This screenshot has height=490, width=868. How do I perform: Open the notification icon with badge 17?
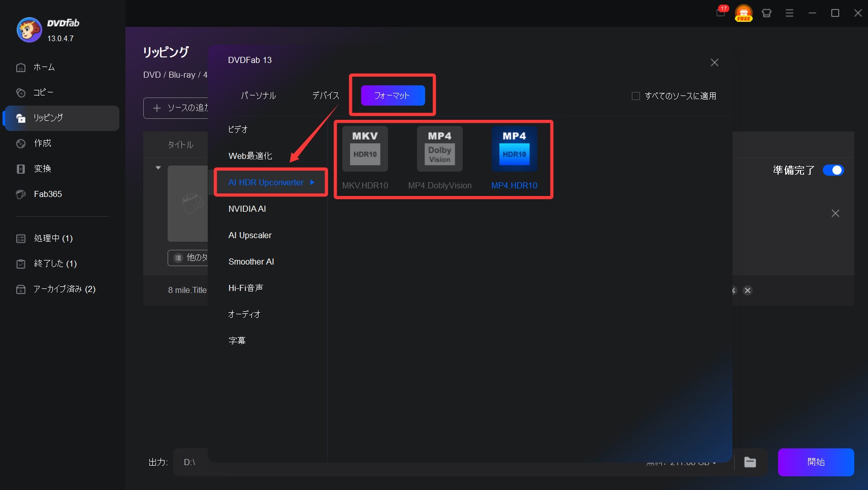tap(721, 12)
